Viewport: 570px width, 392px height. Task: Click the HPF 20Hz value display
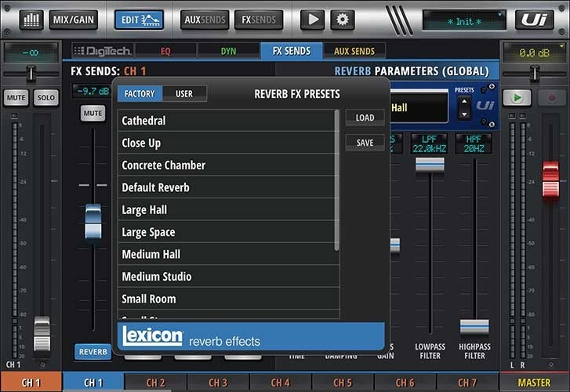tap(474, 143)
